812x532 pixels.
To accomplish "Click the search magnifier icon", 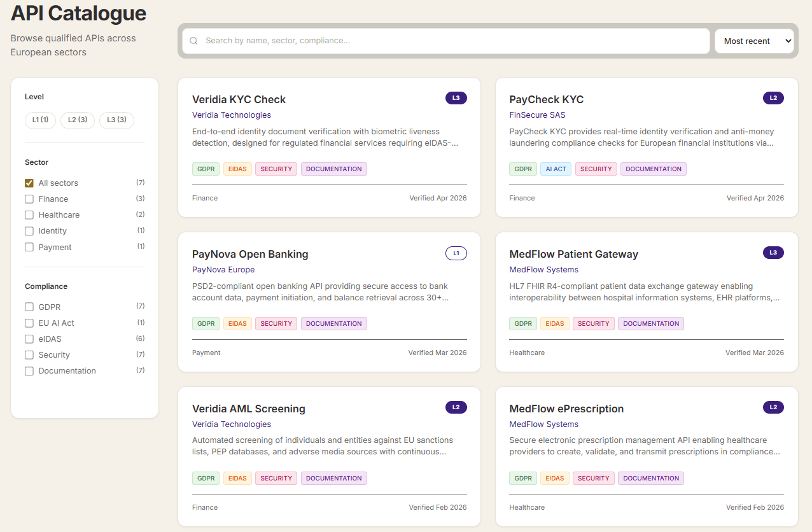I will 193,41.
